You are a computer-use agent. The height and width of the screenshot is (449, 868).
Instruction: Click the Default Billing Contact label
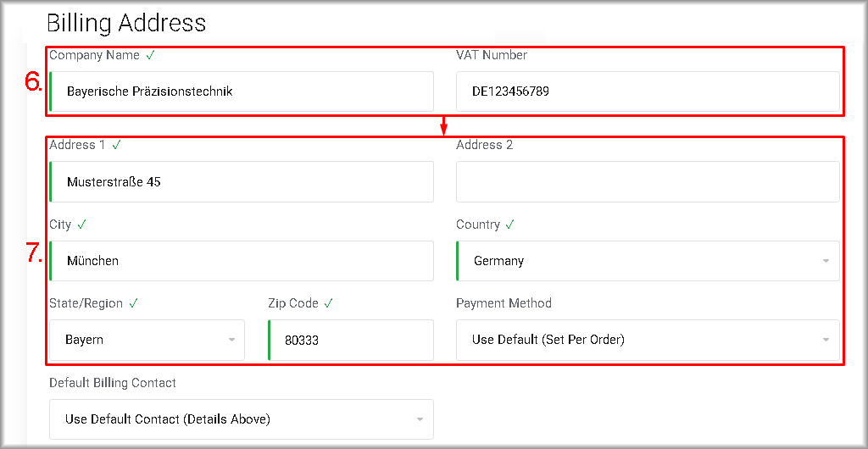(x=113, y=383)
